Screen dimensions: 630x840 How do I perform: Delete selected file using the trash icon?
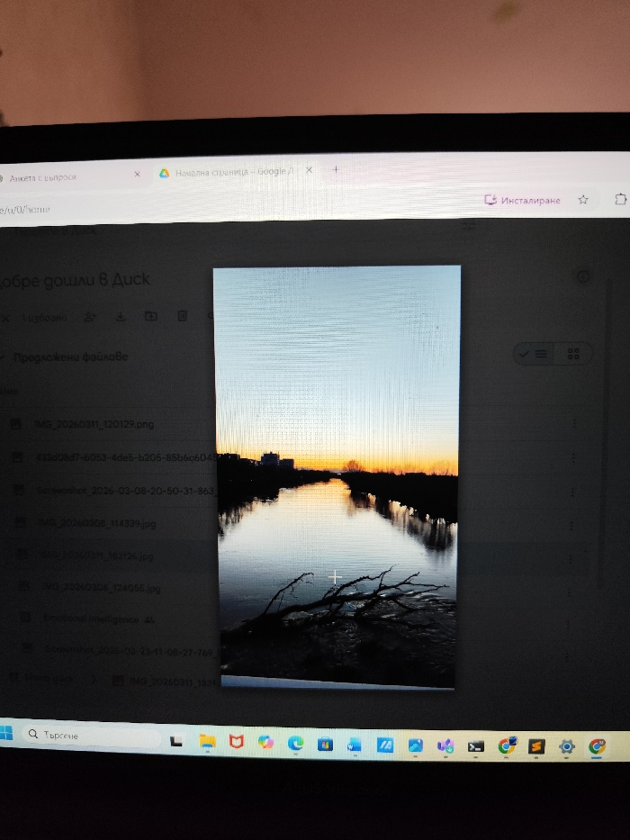coord(182,315)
